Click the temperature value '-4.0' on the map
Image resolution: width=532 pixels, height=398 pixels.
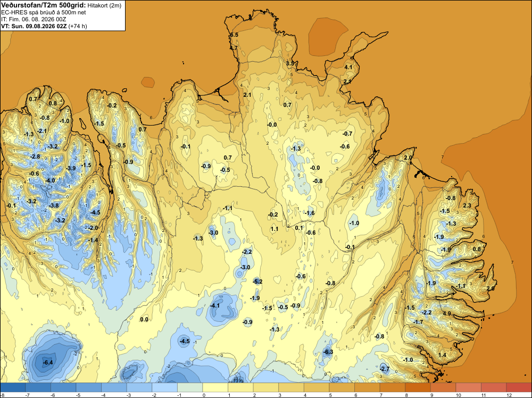coord(50,180)
